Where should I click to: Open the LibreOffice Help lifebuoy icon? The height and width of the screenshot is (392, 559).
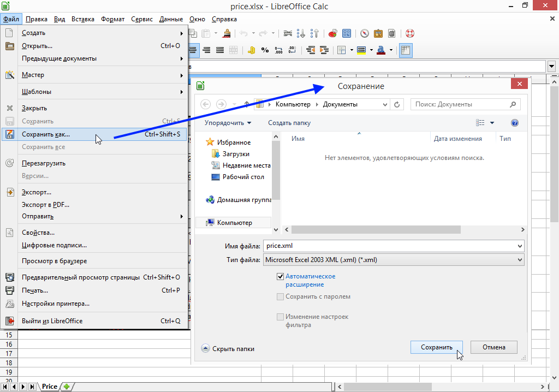[x=409, y=33]
